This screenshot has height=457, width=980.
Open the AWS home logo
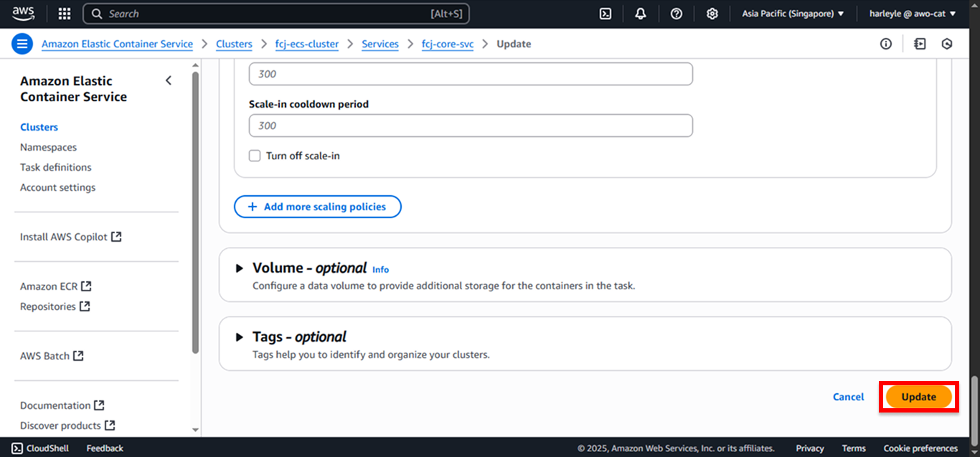23,13
